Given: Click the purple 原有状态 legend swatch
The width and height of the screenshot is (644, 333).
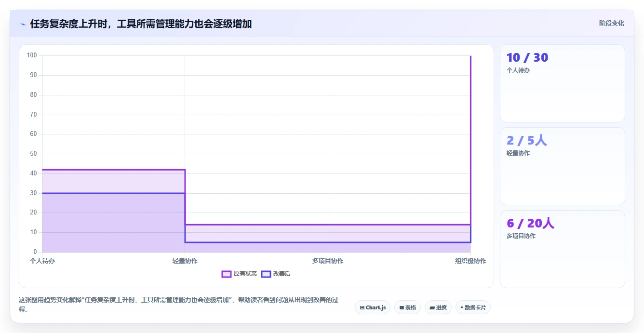Looking at the screenshot, I should [227, 274].
